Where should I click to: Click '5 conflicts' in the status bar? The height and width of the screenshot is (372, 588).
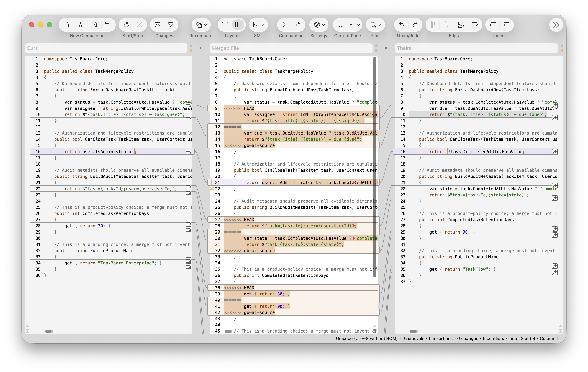493,338
